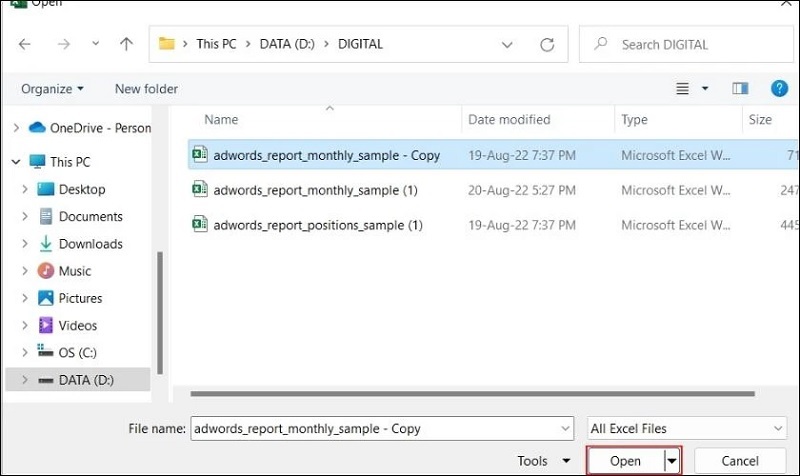Click the New folder button
The height and width of the screenshot is (476, 800).
[x=146, y=89]
